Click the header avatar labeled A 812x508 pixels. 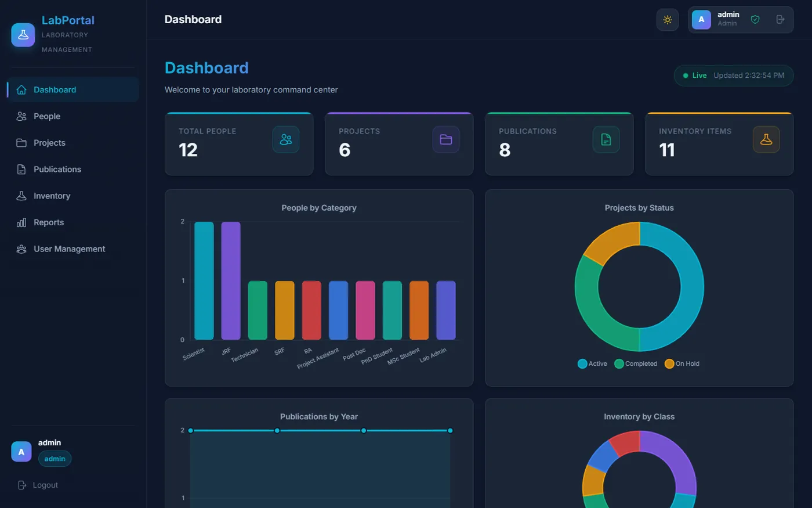click(x=701, y=20)
